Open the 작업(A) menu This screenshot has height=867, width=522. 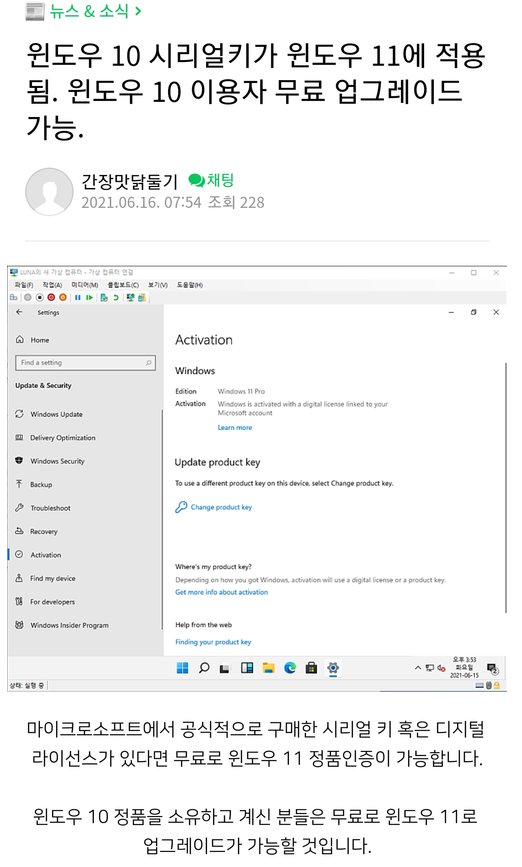pos(52,285)
